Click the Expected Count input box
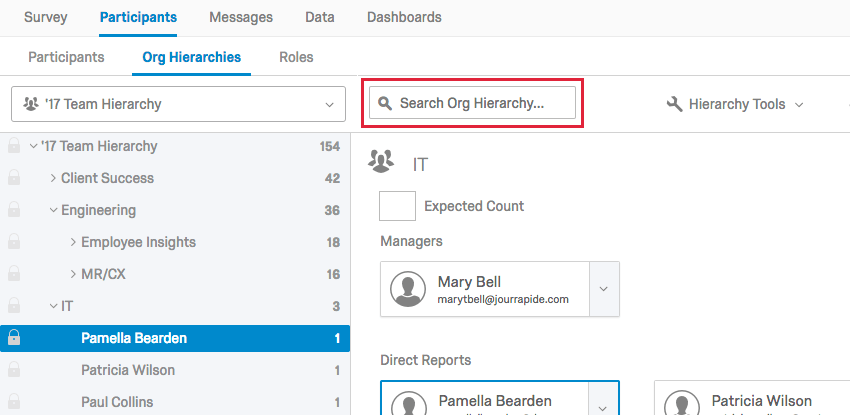The height and width of the screenshot is (415, 850). click(397, 206)
